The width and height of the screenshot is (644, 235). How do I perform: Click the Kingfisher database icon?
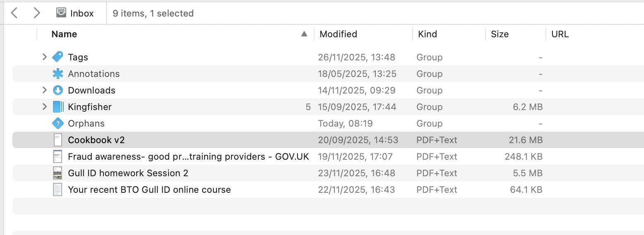pos(58,107)
